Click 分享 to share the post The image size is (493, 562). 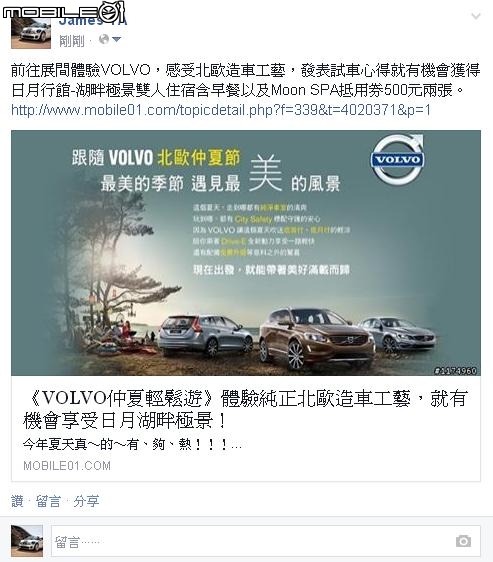86,501
